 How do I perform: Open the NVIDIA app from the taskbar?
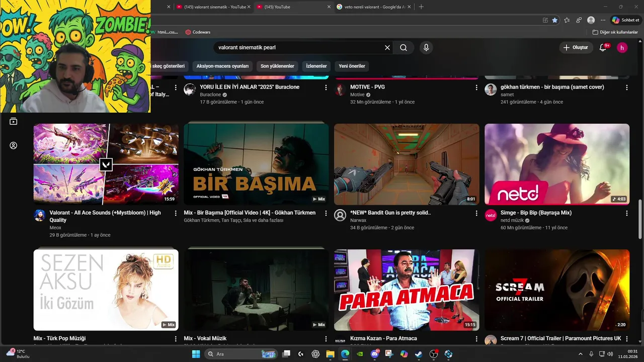point(360,354)
